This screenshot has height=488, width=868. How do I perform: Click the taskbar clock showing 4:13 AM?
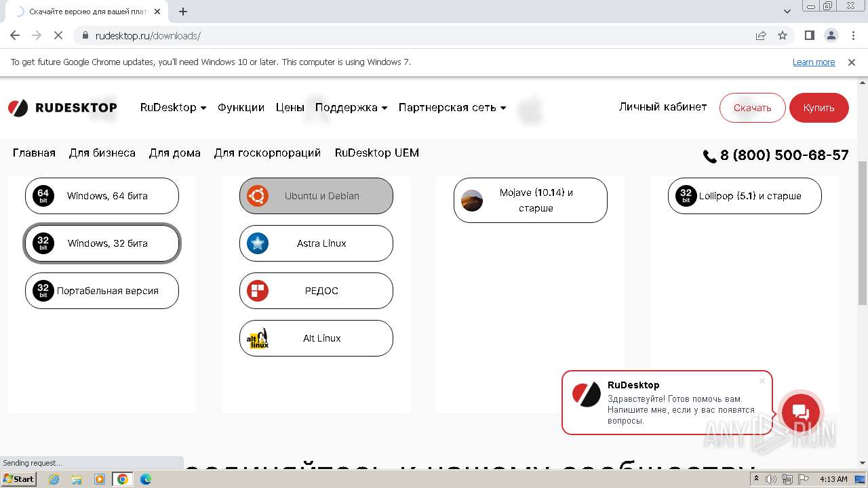coord(833,479)
